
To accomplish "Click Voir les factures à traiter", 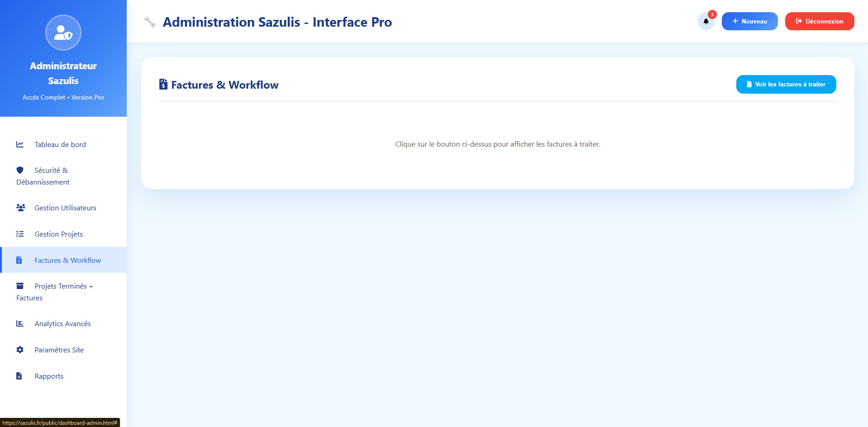I will pyautogui.click(x=786, y=85).
